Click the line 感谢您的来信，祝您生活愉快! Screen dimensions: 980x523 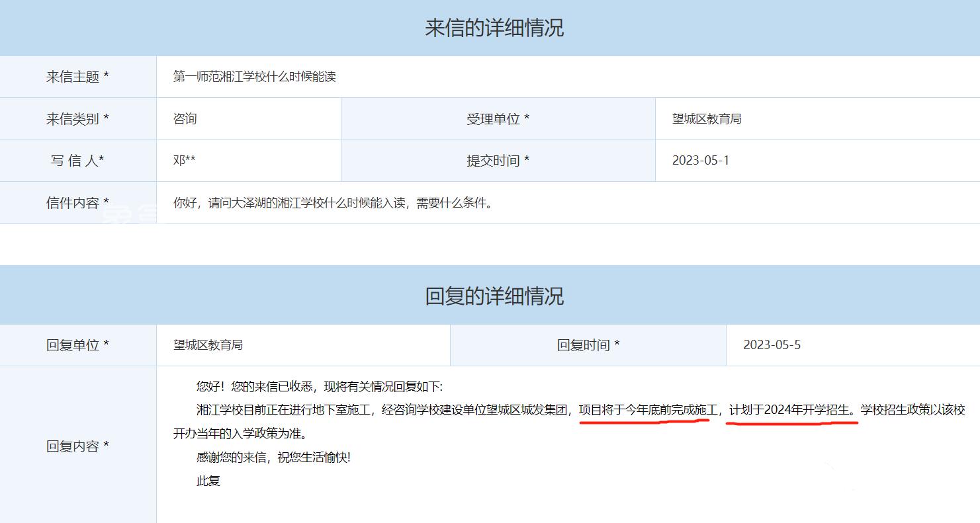click(x=273, y=457)
